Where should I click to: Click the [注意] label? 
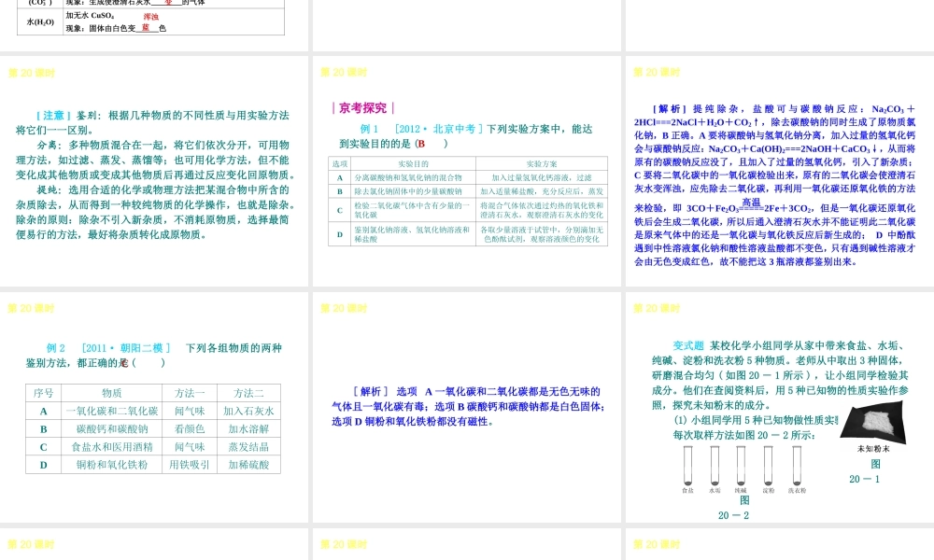(53, 116)
